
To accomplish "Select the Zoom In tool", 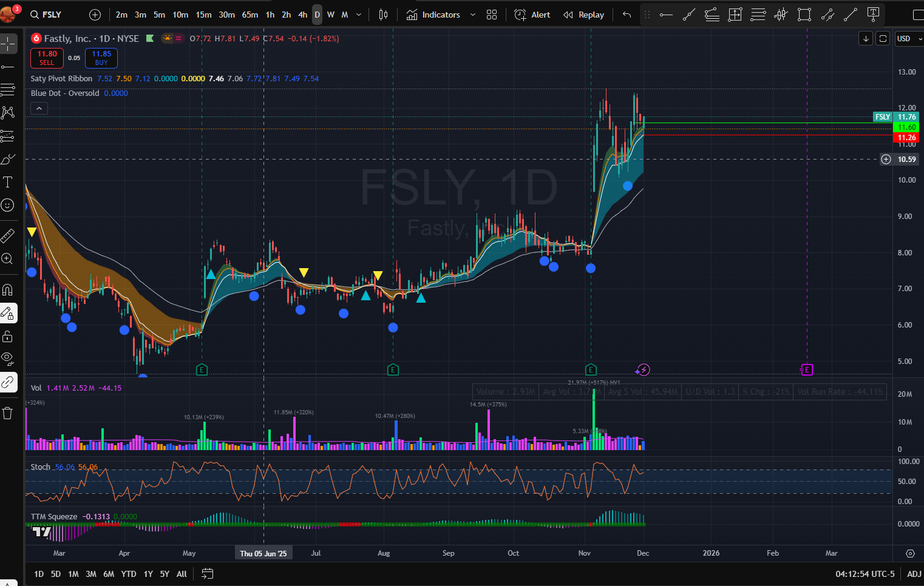I will [x=8, y=258].
